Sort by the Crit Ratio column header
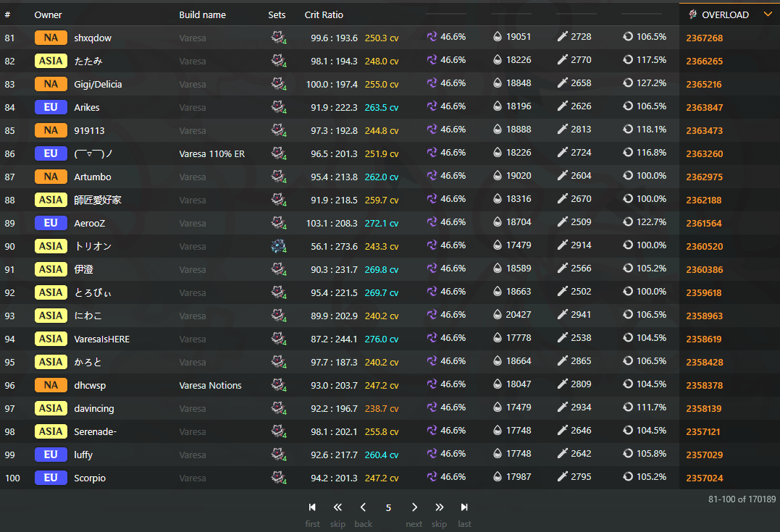 324,14
